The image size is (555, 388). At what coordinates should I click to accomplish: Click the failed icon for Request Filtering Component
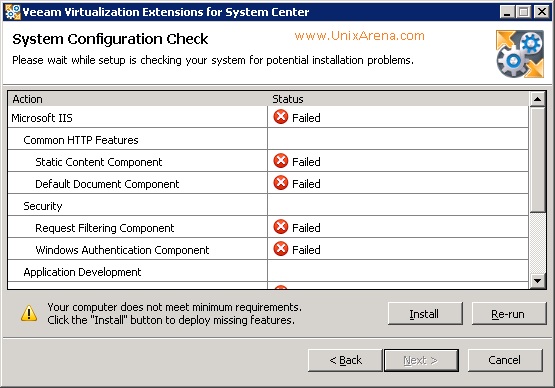pos(281,227)
